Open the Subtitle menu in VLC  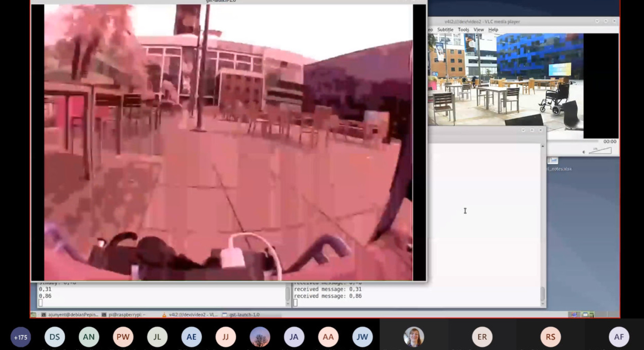(x=445, y=30)
